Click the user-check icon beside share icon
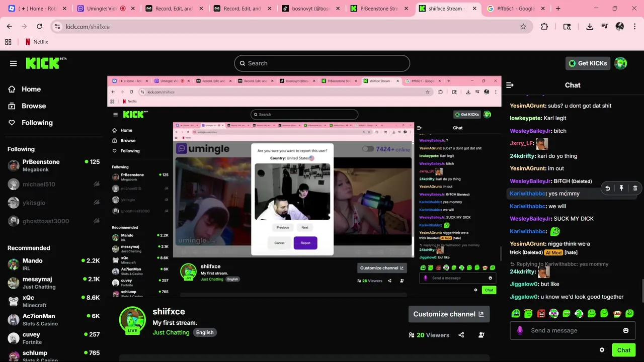The height and width of the screenshot is (362, 644). [481, 335]
